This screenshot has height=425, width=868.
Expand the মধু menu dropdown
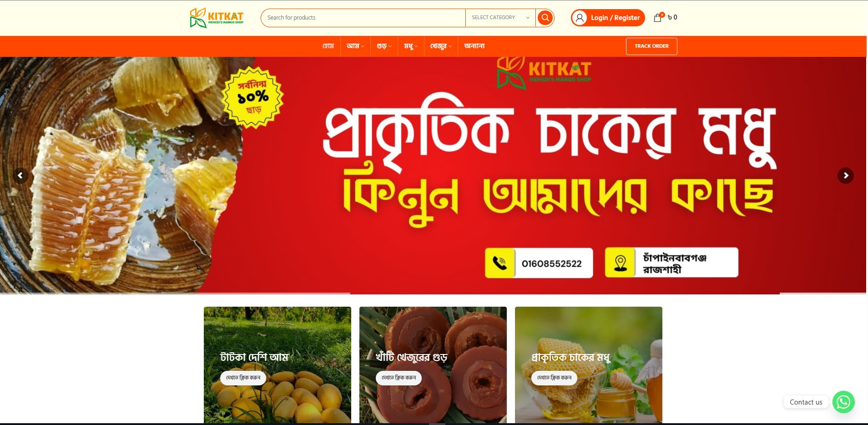(411, 46)
